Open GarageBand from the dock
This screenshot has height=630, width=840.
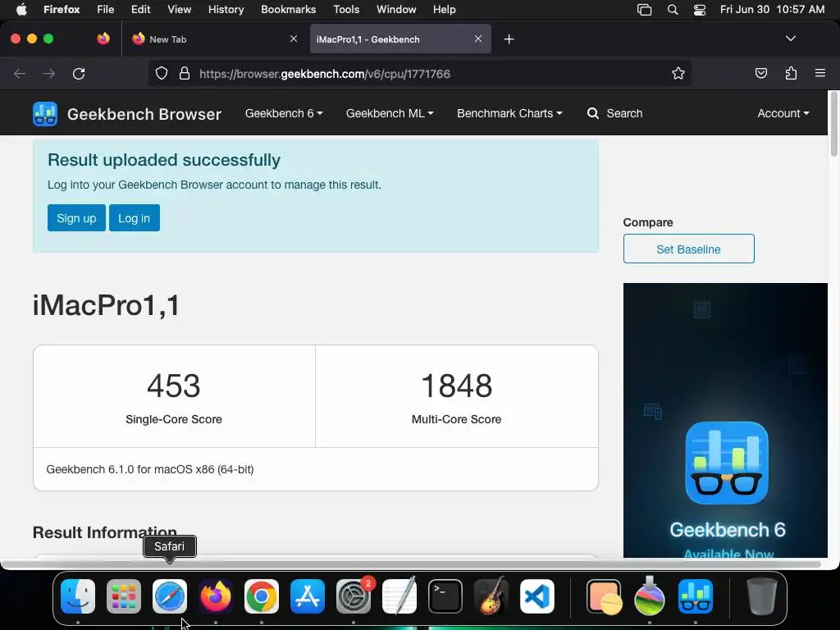click(x=491, y=596)
